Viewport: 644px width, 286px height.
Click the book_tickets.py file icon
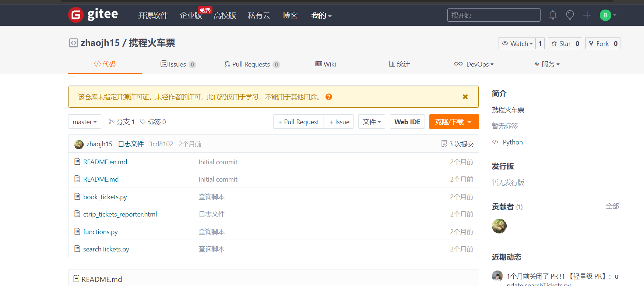click(x=77, y=196)
